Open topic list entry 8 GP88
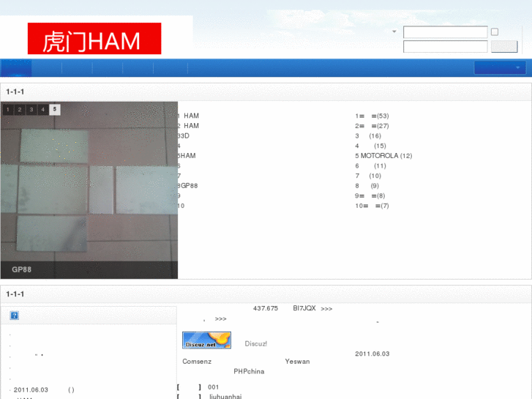532x399 pixels. (187, 186)
